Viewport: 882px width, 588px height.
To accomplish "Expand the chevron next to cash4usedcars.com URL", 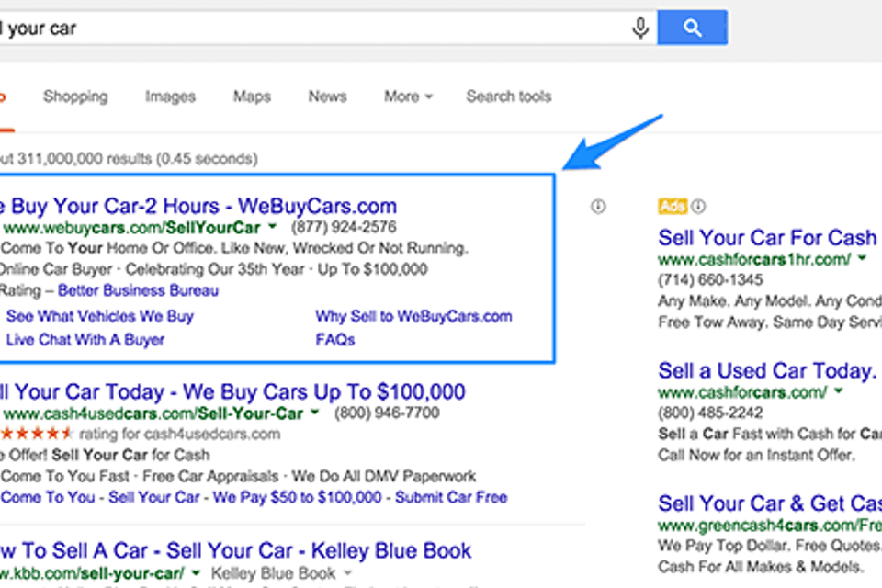I will (x=313, y=413).
